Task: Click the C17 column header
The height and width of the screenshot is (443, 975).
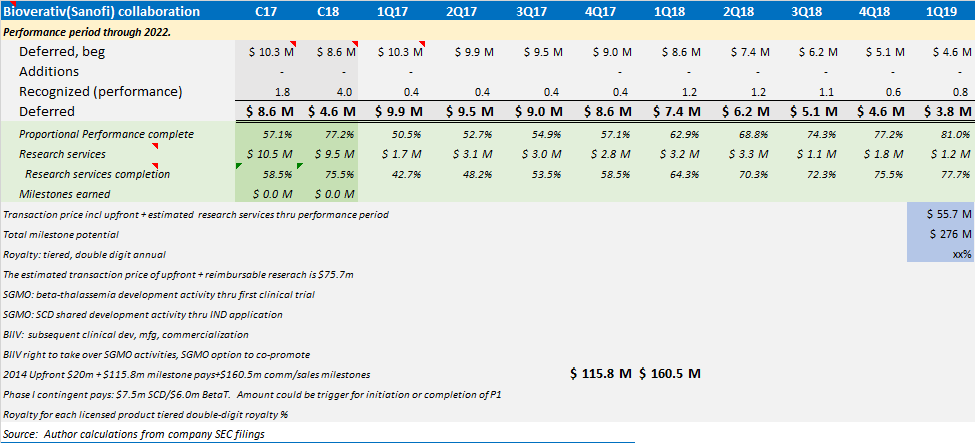Action: point(266,12)
